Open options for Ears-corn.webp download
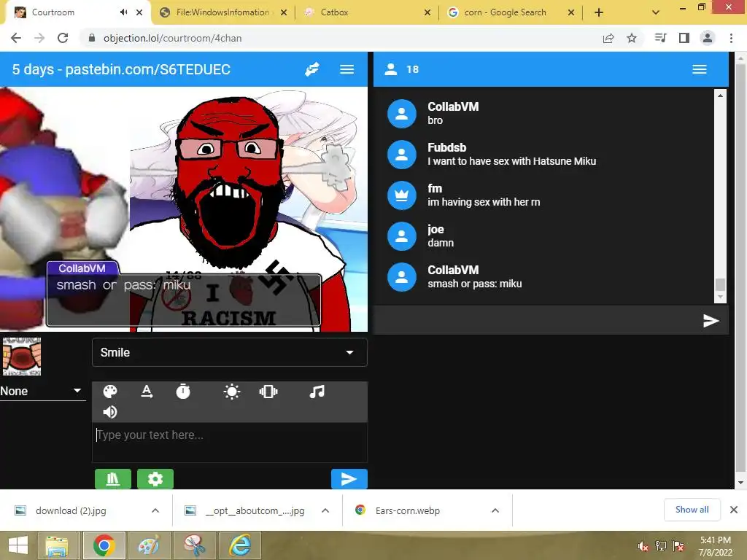The height and width of the screenshot is (560, 747). click(x=495, y=510)
